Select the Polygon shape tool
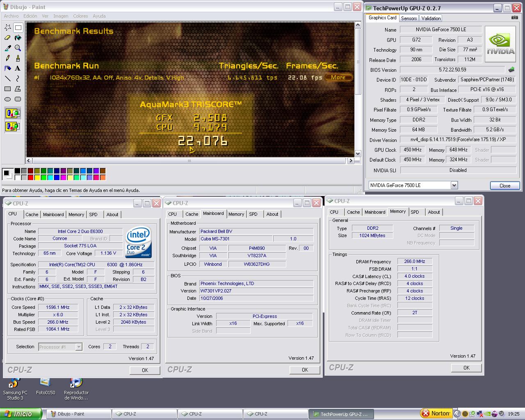 click(x=18, y=89)
